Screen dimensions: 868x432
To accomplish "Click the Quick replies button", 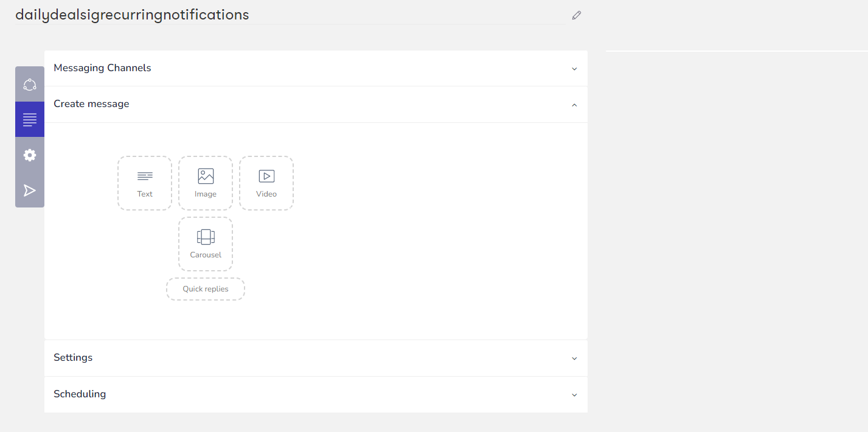I will tap(206, 289).
